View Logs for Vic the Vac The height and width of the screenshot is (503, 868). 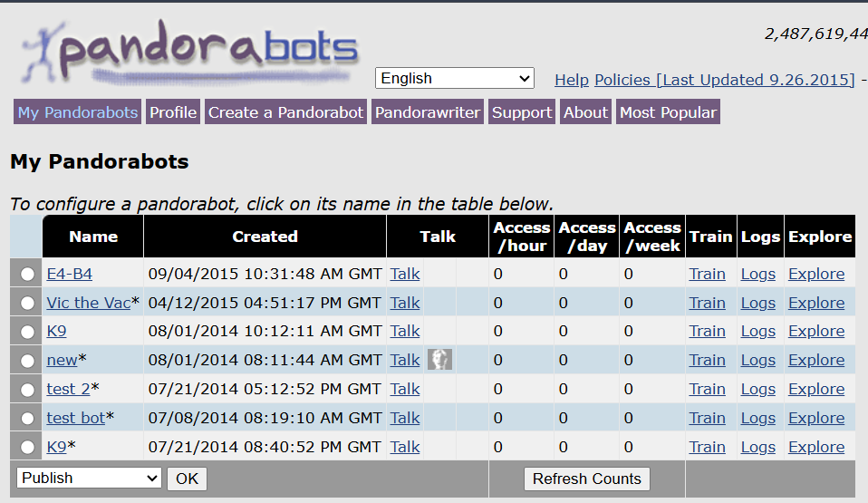757,303
